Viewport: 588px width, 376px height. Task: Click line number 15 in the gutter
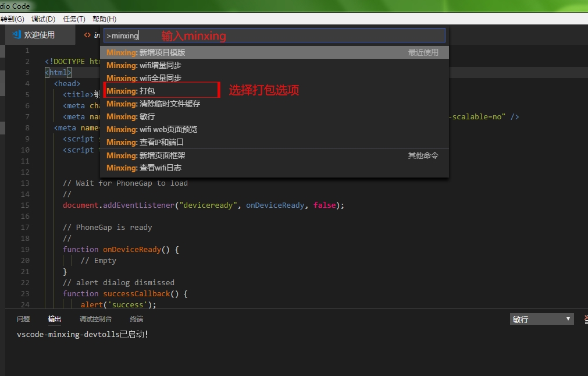coord(25,205)
